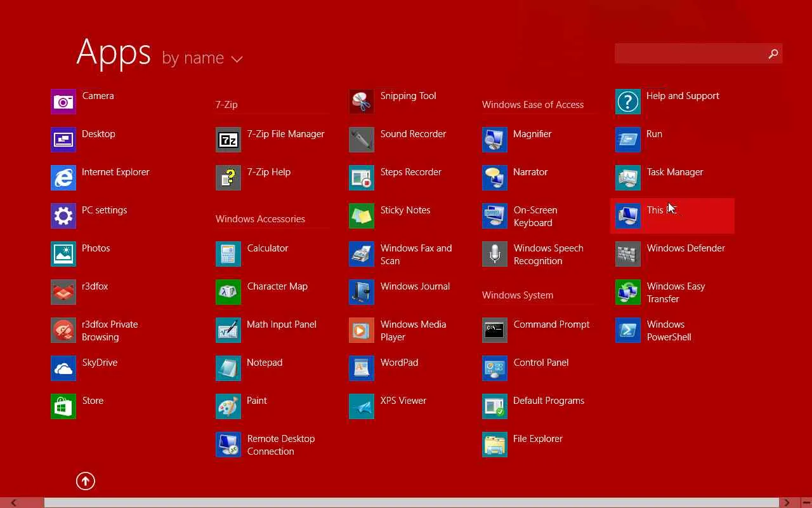Open the 7-Zip Help icon
Viewport: 812px width, 508px height.
pyautogui.click(x=228, y=178)
